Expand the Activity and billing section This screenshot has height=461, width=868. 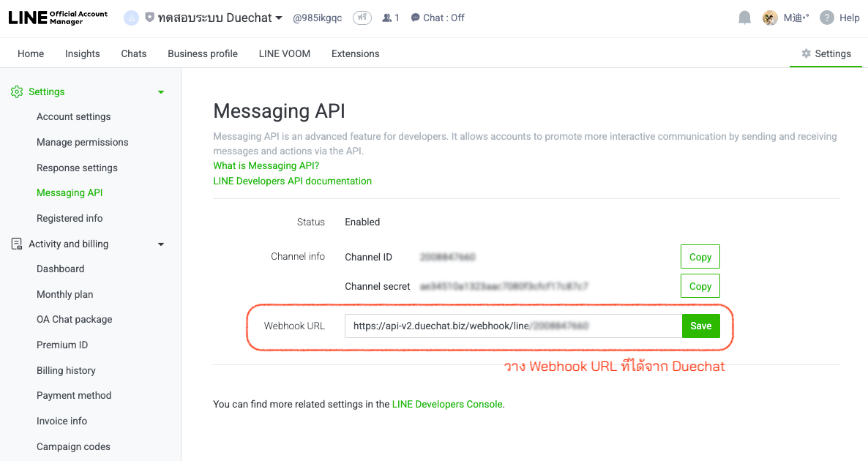click(160, 244)
